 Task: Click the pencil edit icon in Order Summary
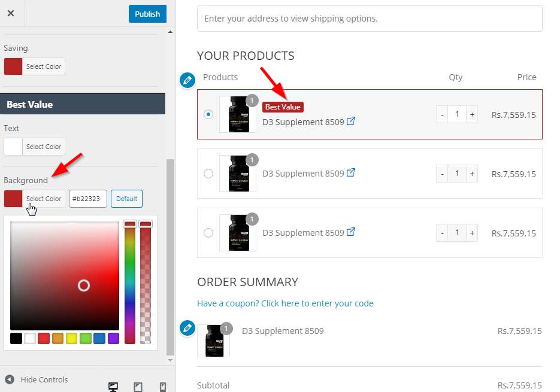point(187,327)
